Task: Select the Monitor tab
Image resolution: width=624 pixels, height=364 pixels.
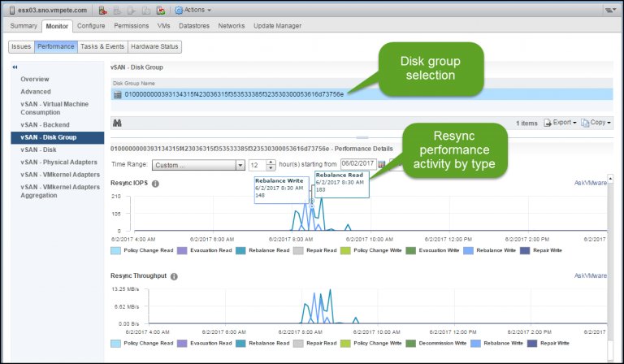Action: click(x=57, y=26)
